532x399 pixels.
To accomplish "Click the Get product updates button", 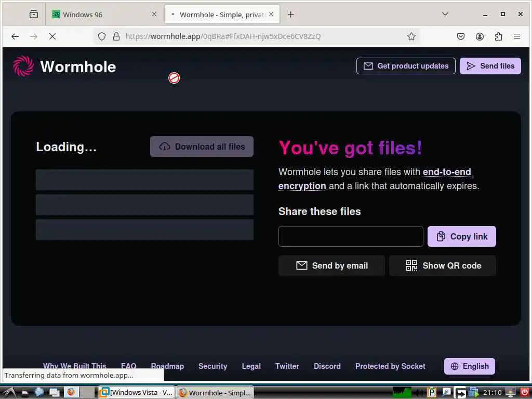I will pyautogui.click(x=406, y=66).
